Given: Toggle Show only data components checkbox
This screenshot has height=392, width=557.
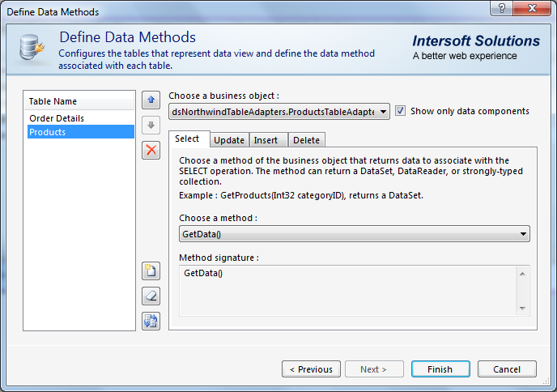Looking at the screenshot, I should (401, 111).
